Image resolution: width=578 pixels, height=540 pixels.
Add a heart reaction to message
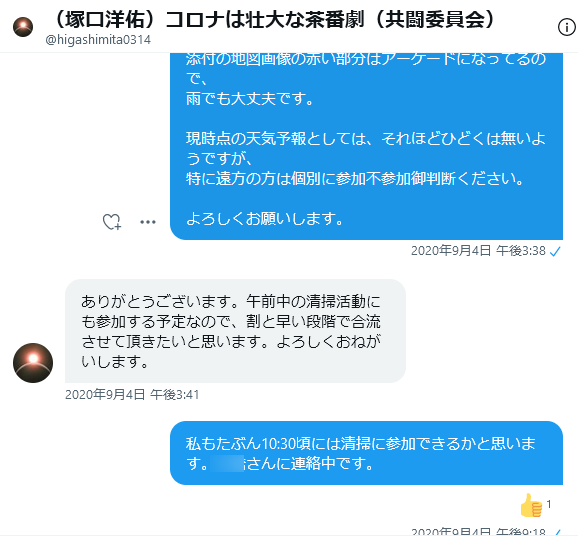112,222
